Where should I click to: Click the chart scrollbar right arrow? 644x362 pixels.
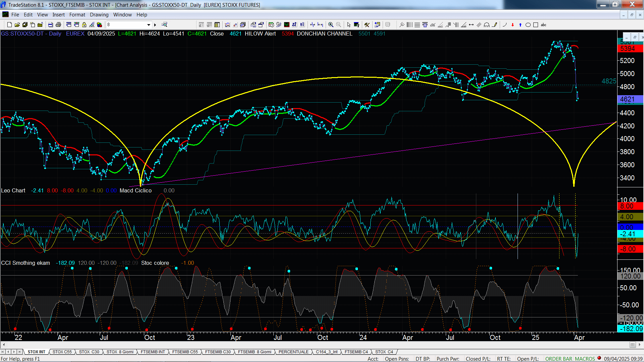click(640, 345)
